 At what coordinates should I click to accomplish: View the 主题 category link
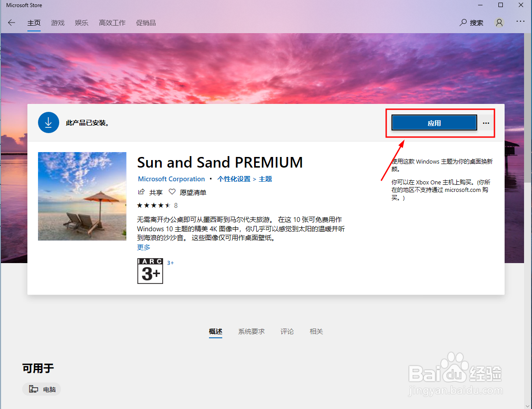click(266, 179)
